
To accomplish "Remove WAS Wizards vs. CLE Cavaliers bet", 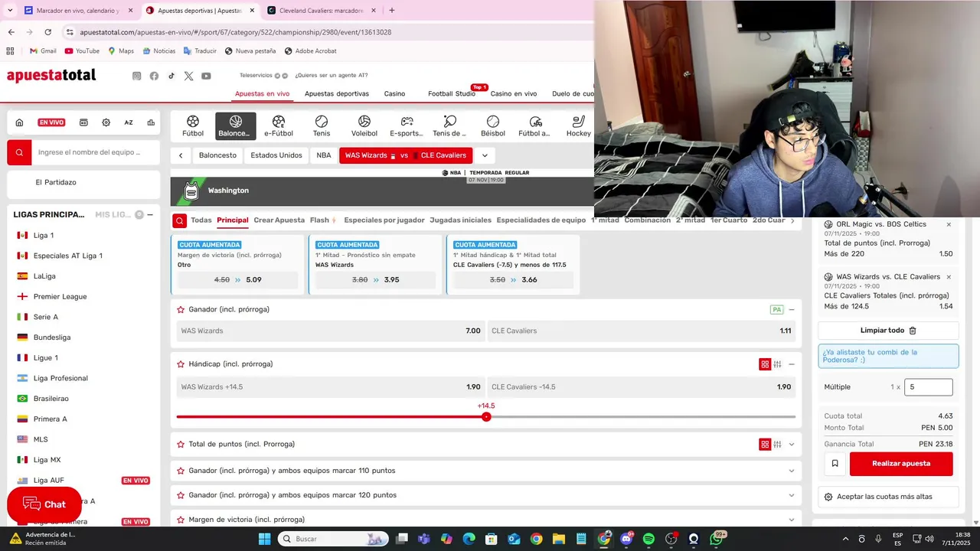I will 949,277.
